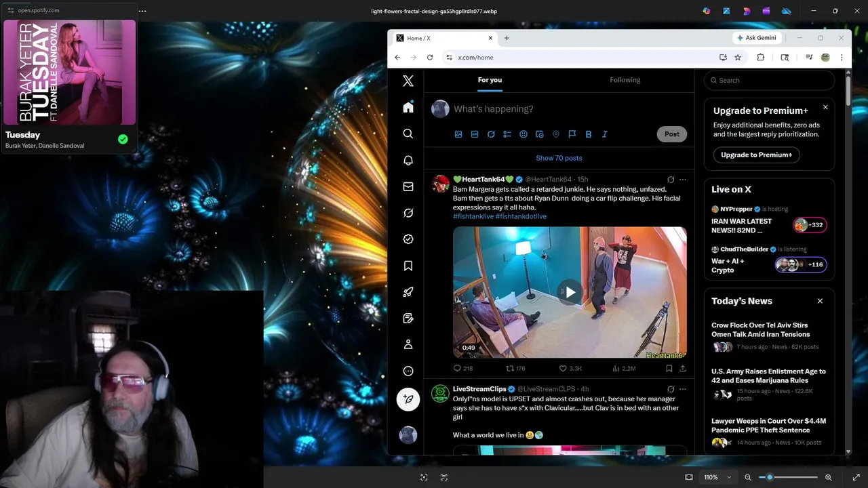868x488 pixels.
Task: Toggle bold formatting in composer
Action: click(x=589, y=134)
